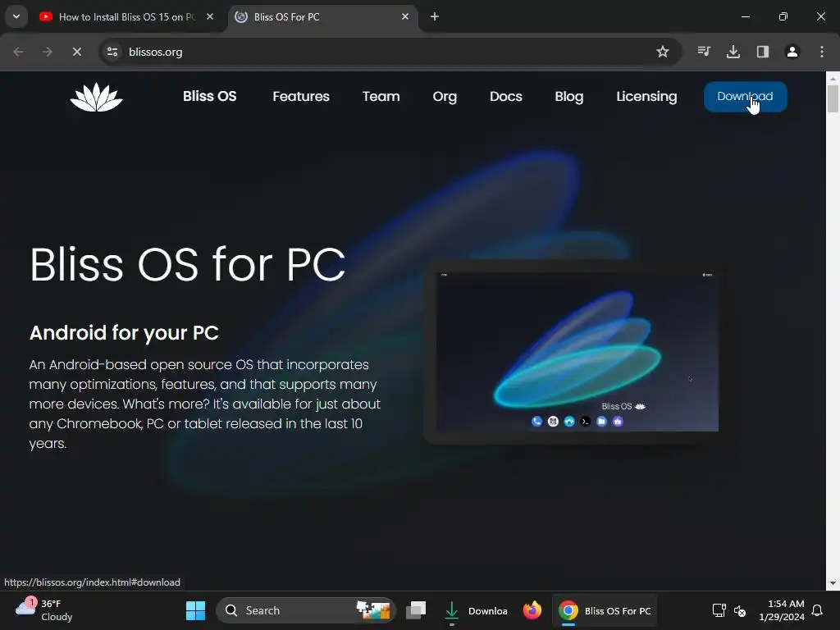Open the clock showing 1:54 AM
This screenshot has width=840, height=630.
(782, 610)
